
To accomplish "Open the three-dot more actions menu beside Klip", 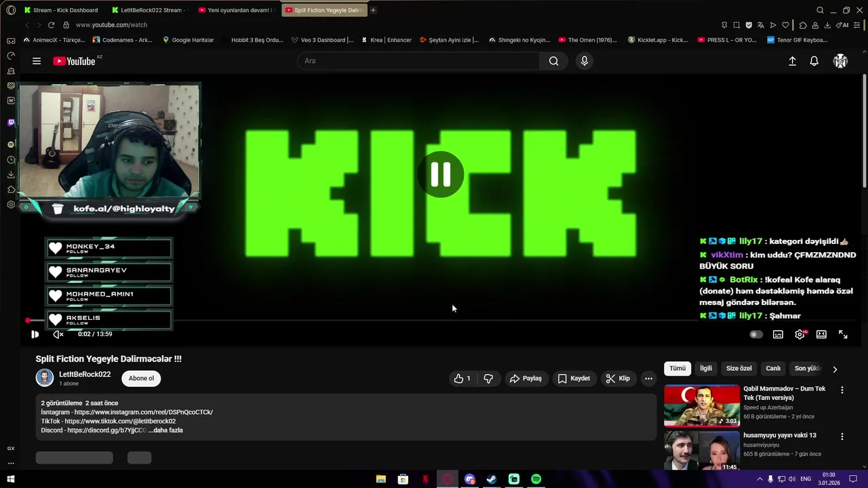I will click(648, 378).
